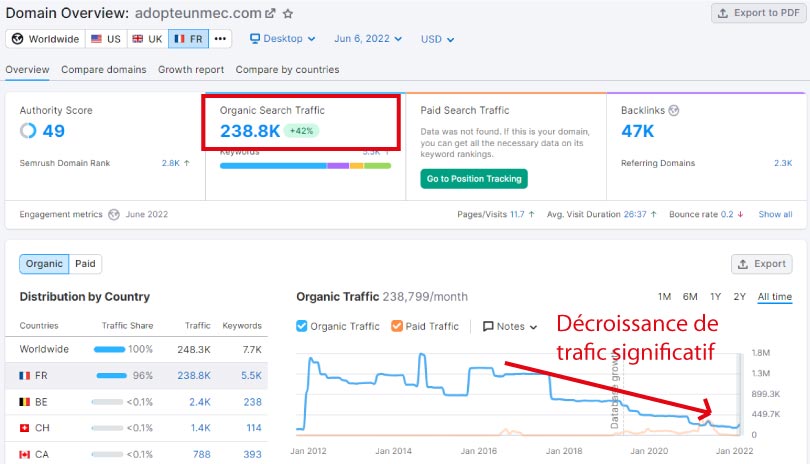The height and width of the screenshot is (464, 810).
Task: Click the globe icon next to Backlinks
Action: (674, 110)
